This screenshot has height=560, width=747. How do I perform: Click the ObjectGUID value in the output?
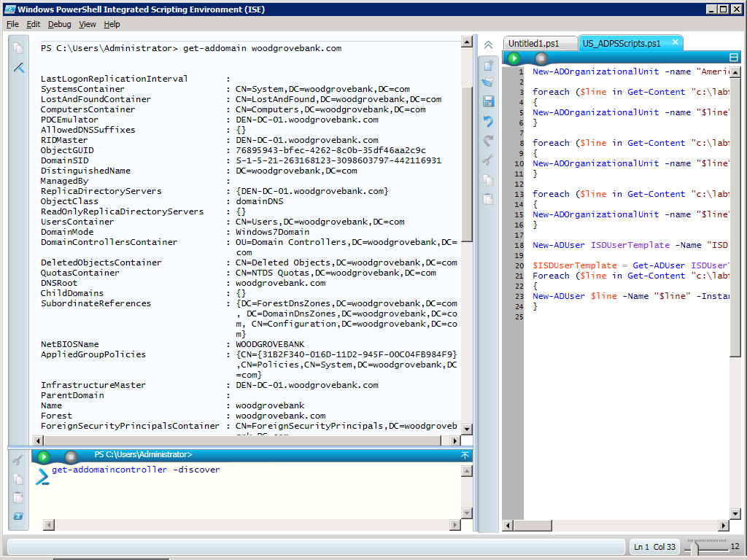(x=330, y=150)
